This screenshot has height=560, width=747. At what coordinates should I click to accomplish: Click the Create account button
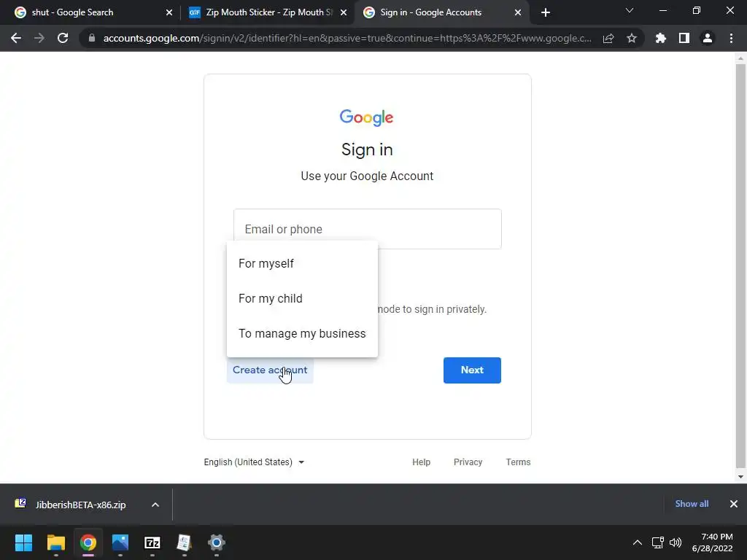click(x=270, y=370)
